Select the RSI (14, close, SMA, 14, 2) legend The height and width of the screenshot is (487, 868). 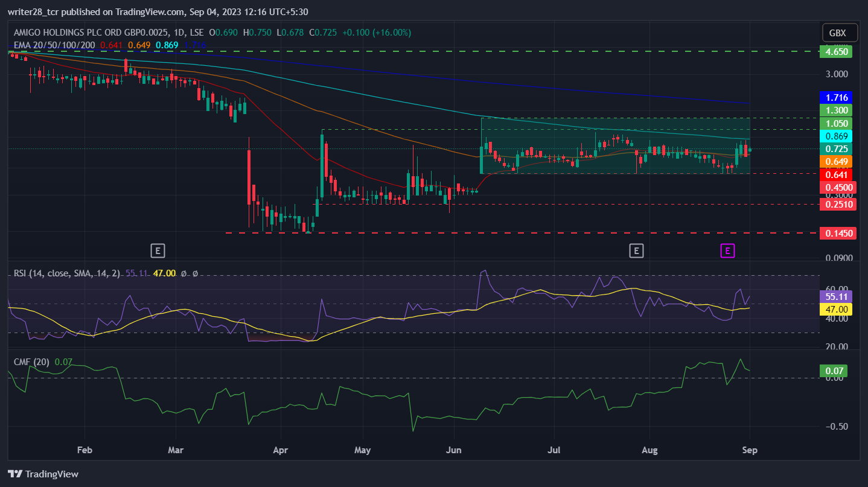[x=67, y=273]
